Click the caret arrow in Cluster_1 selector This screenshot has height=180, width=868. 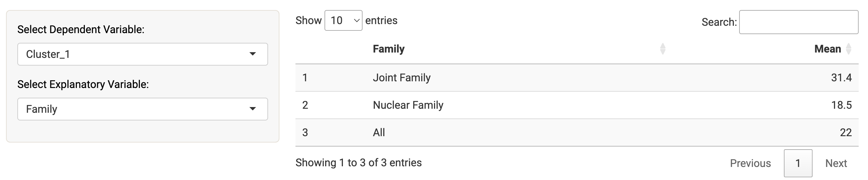point(253,54)
